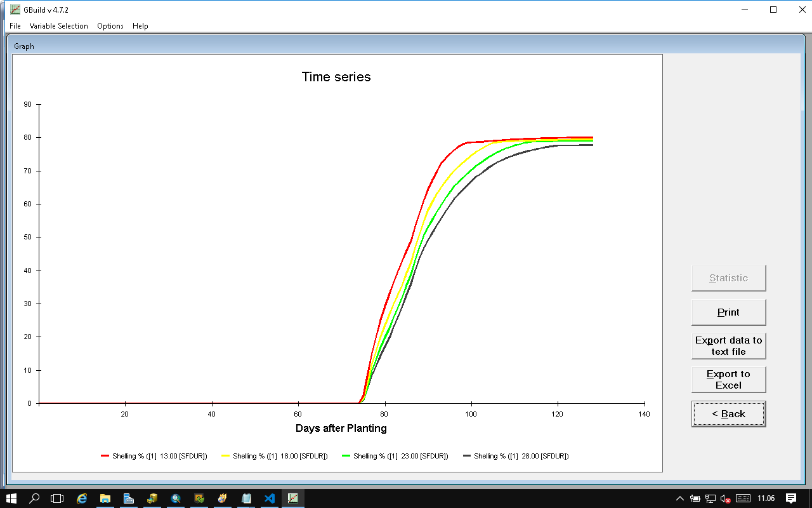Open Task View in the taskbar
812x508 pixels.
click(x=58, y=498)
